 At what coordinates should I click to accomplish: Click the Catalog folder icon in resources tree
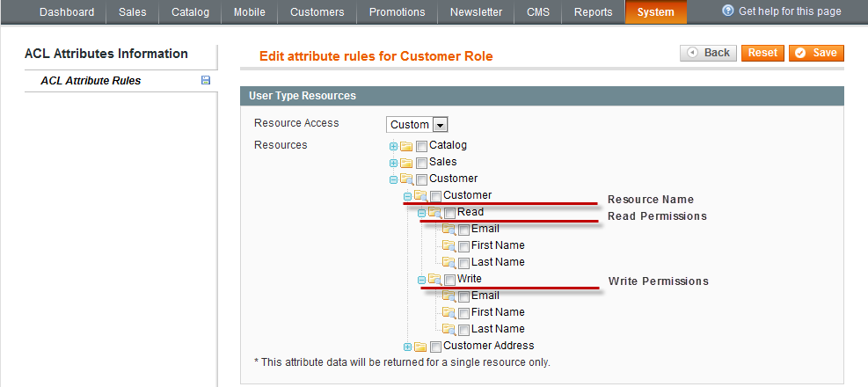click(x=406, y=146)
